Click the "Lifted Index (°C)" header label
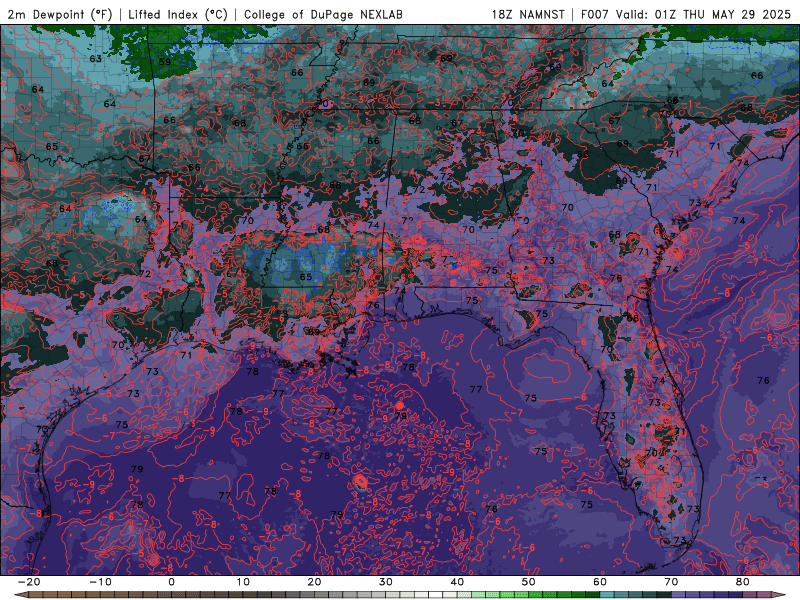The image size is (800, 600). coord(178,15)
